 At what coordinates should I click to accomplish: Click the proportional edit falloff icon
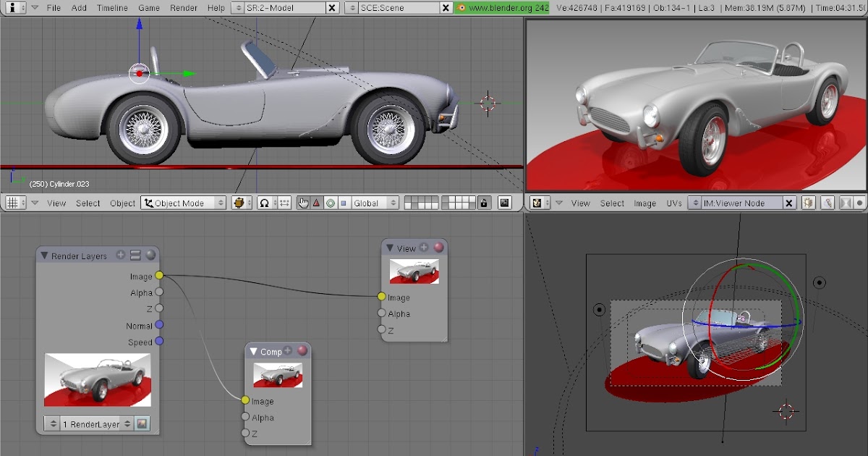285,203
